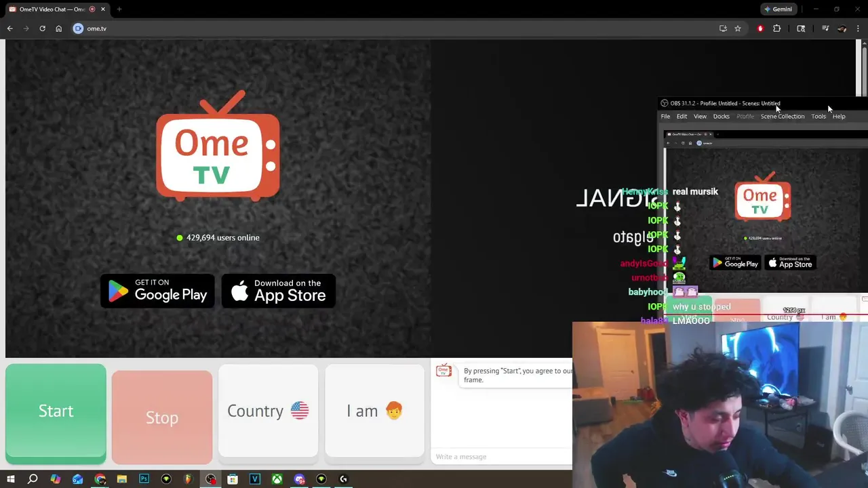Open the red hand ad blocker extension
Screen dimensions: 868x488
[760, 28]
